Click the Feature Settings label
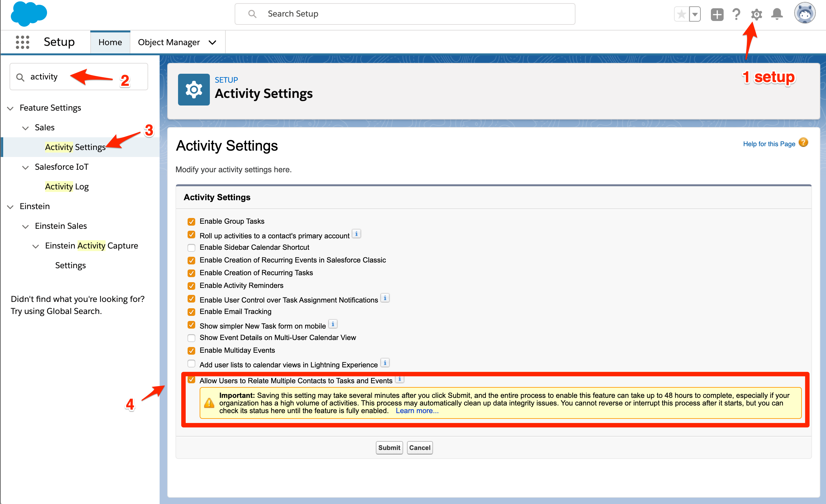826x504 pixels. 50,108
